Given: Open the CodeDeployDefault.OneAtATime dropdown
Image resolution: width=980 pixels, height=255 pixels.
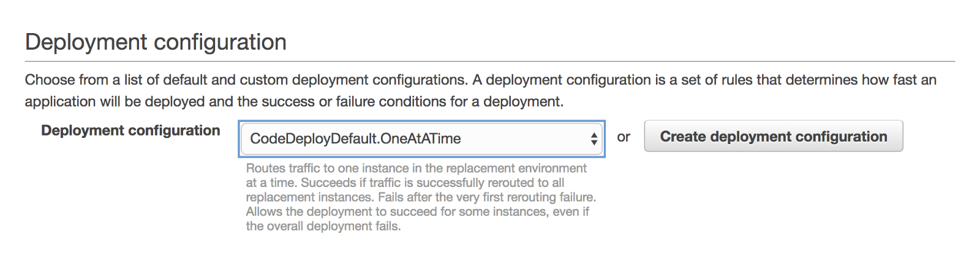Looking at the screenshot, I should click(x=421, y=139).
